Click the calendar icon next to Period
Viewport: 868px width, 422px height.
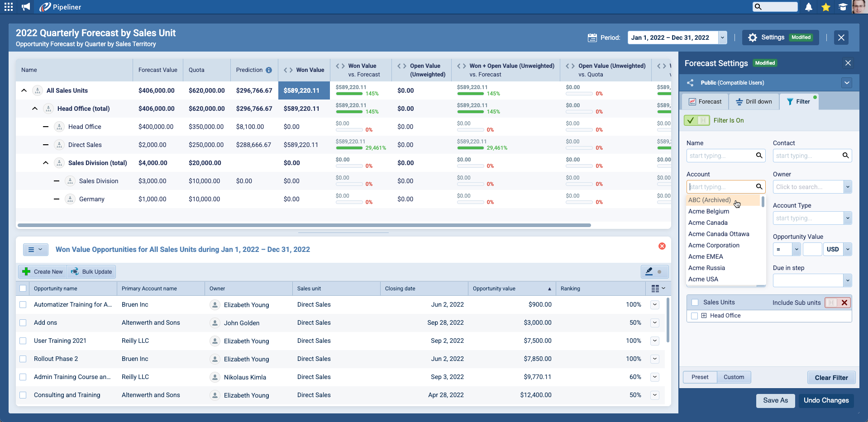592,38
